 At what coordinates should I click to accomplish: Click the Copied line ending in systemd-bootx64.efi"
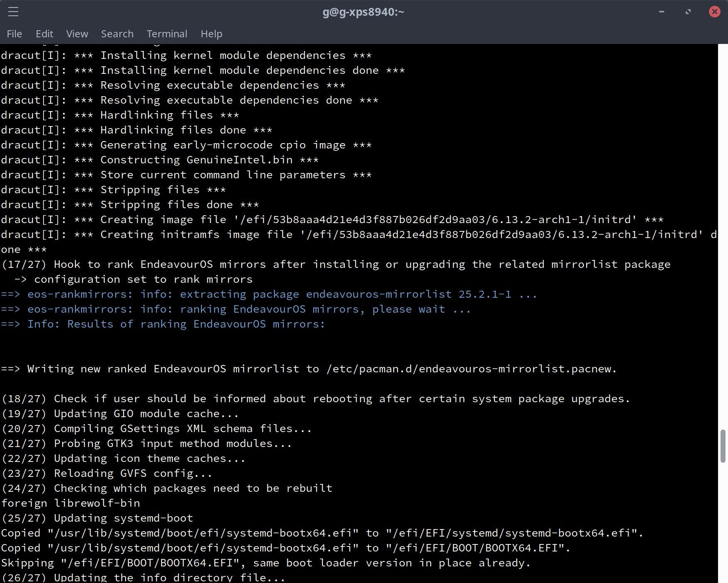point(322,533)
